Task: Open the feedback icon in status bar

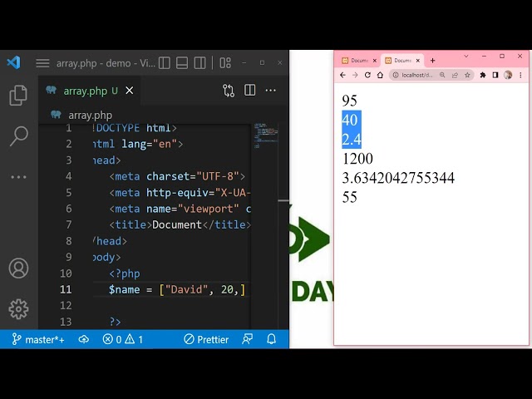Action: (x=248, y=339)
